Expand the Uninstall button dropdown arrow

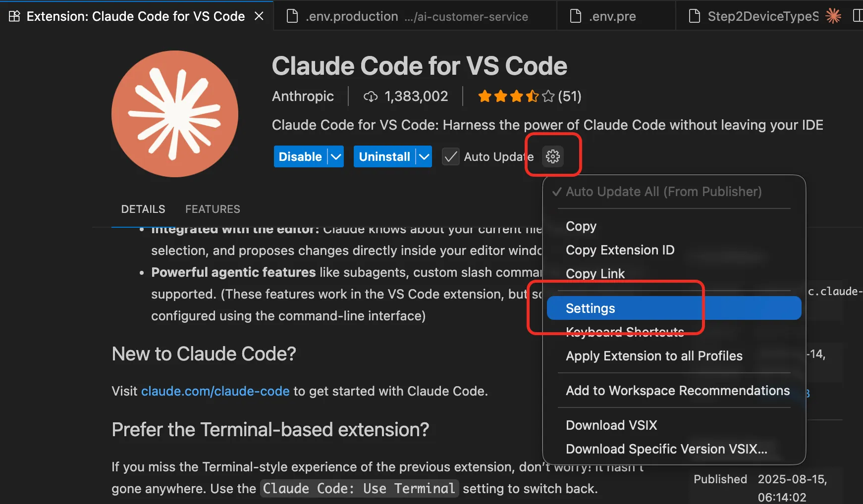coord(424,157)
